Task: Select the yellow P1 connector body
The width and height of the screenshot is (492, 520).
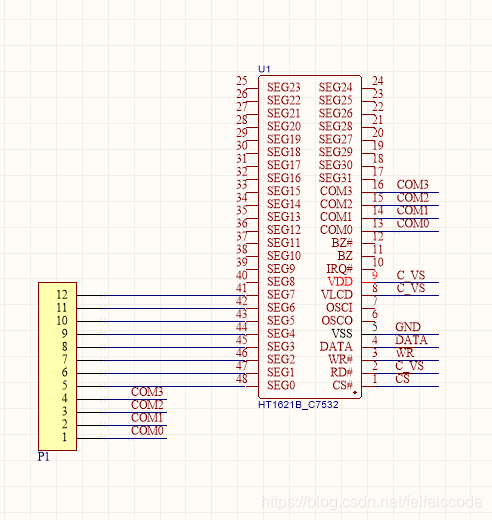Action: 57,367
